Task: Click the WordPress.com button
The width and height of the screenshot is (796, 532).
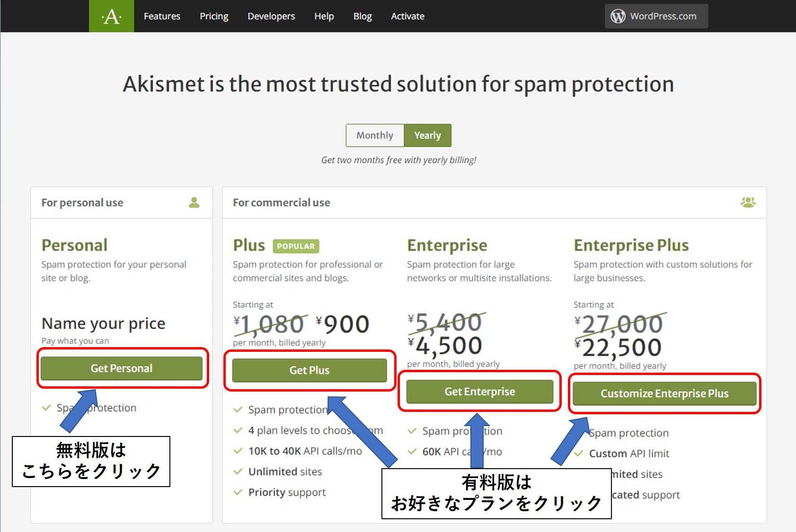Action: pos(656,16)
